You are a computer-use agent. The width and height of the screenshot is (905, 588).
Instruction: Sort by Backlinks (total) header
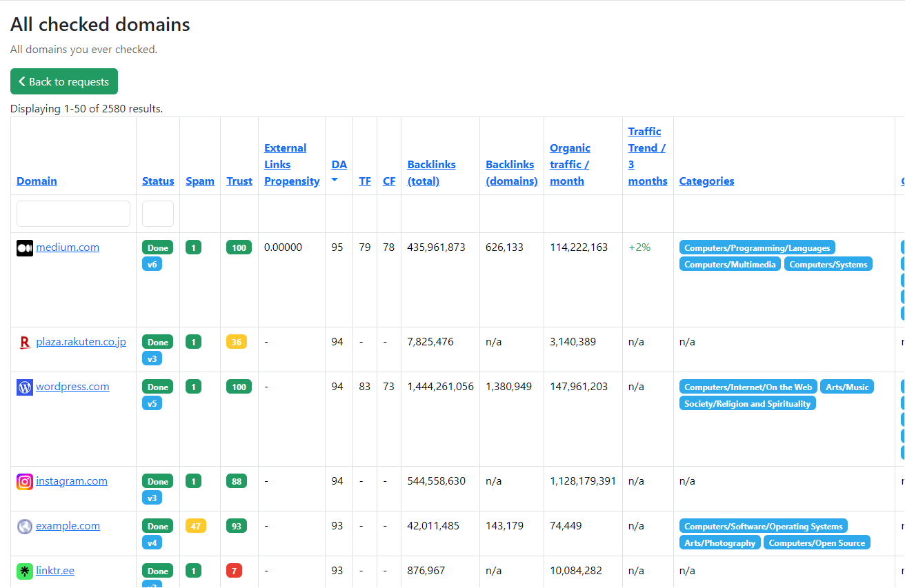point(432,173)
